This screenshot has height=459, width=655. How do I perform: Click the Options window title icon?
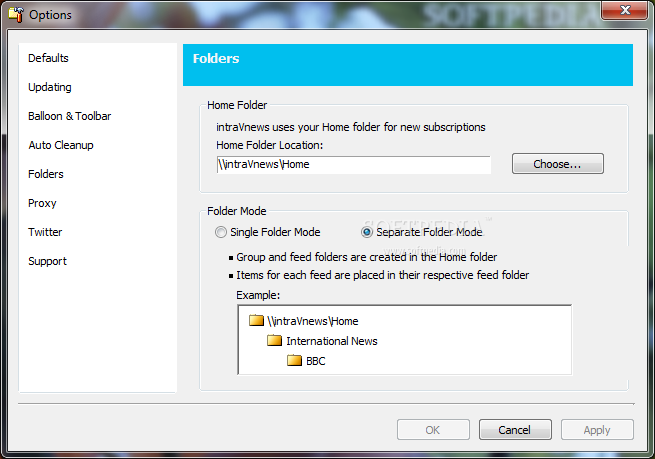(x=16, y=14)
